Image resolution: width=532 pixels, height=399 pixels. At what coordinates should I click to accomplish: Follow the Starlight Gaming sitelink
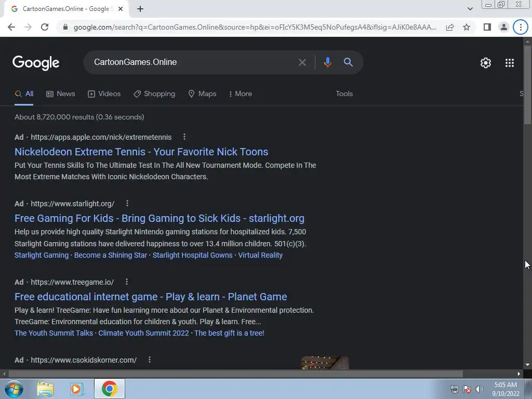(42, 255)
